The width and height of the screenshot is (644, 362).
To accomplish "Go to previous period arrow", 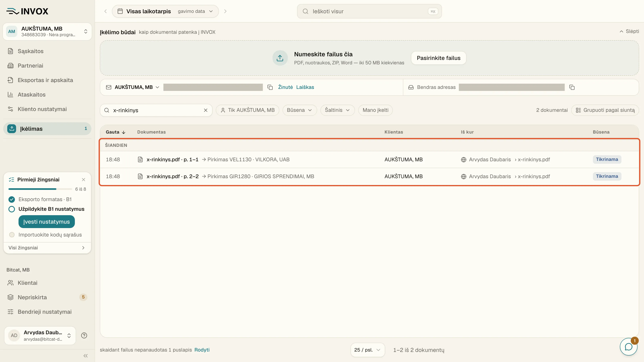I will [105, 11].
